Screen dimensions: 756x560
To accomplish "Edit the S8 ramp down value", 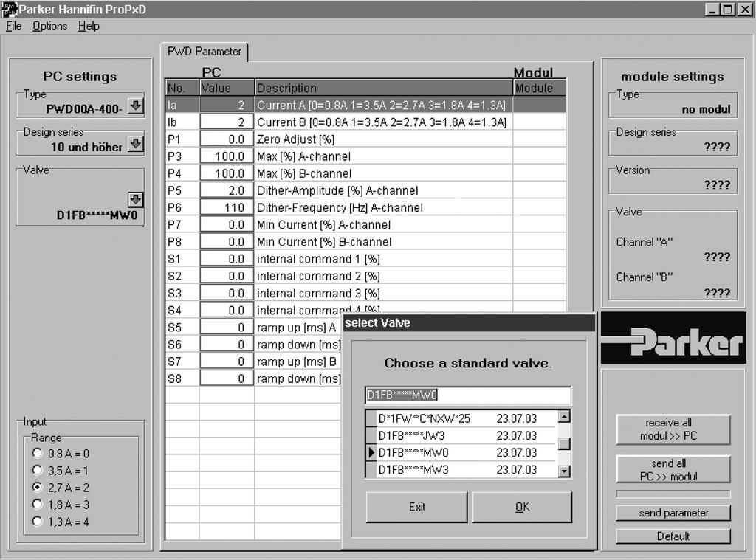I will point(227,378).
